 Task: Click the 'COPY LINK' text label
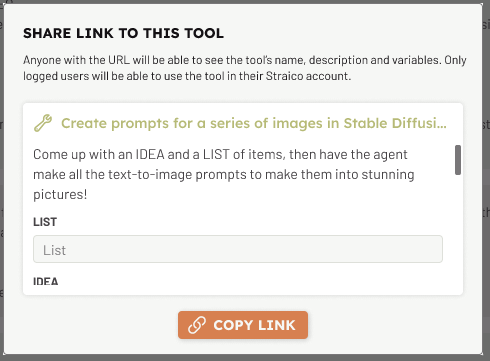pyautogui.click(x=254, y=325)
